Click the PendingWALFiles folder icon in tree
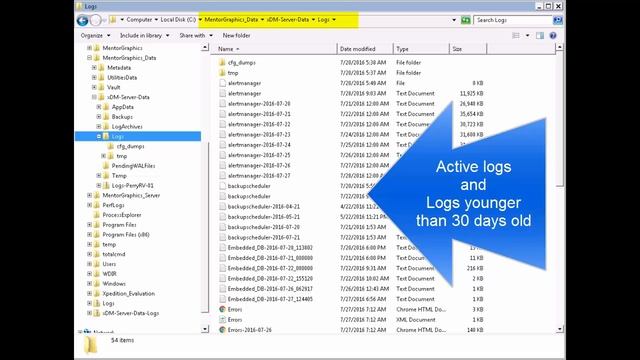640x360 pixels. 106,166
